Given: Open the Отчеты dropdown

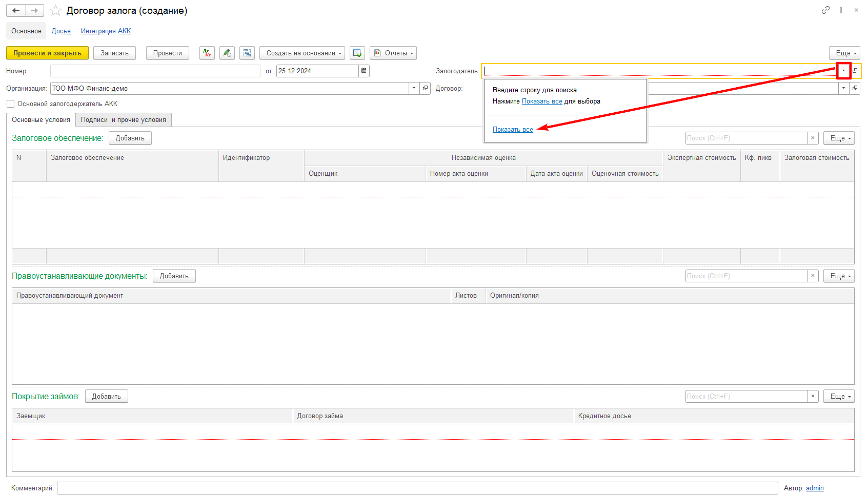Looking at the screenshot, I should pyautogui.click(x=393, y=53).
